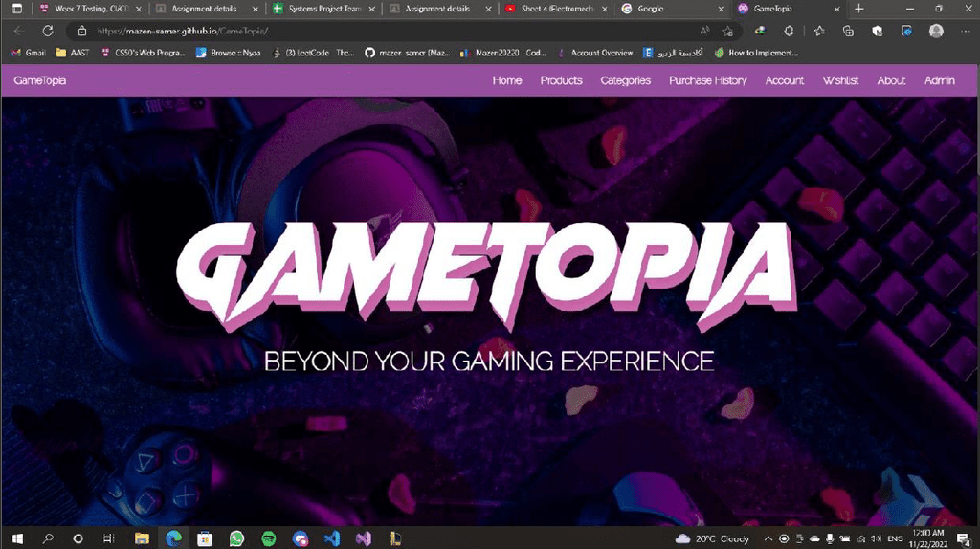Open Task View on the taskbar

pos(108,538)
